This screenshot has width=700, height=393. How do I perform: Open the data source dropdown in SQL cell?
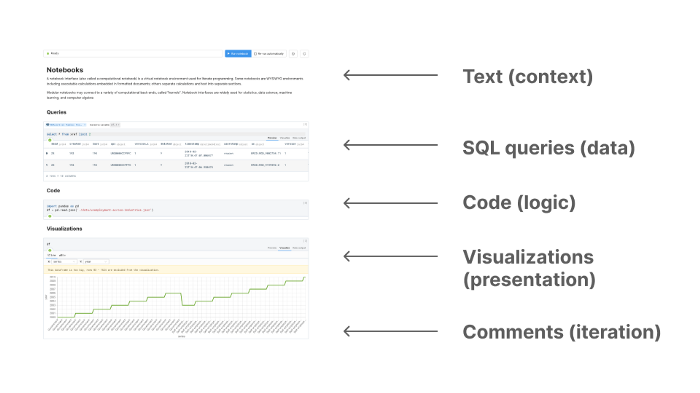66,125
